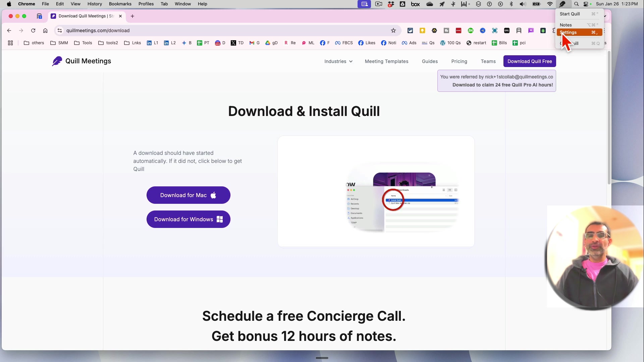Open the FBCS Meta bookmark
644x362 pixels.
click(x=343, y=43)
